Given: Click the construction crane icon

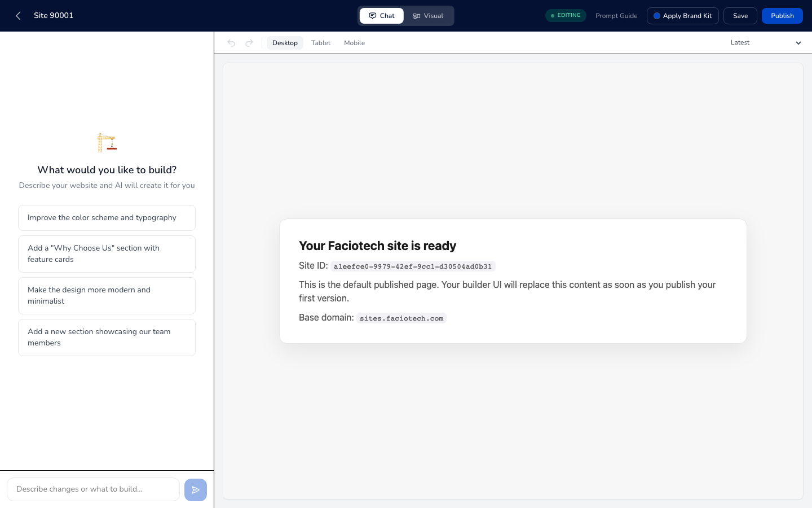Looking at the screenshot, I should coord(107,142).
